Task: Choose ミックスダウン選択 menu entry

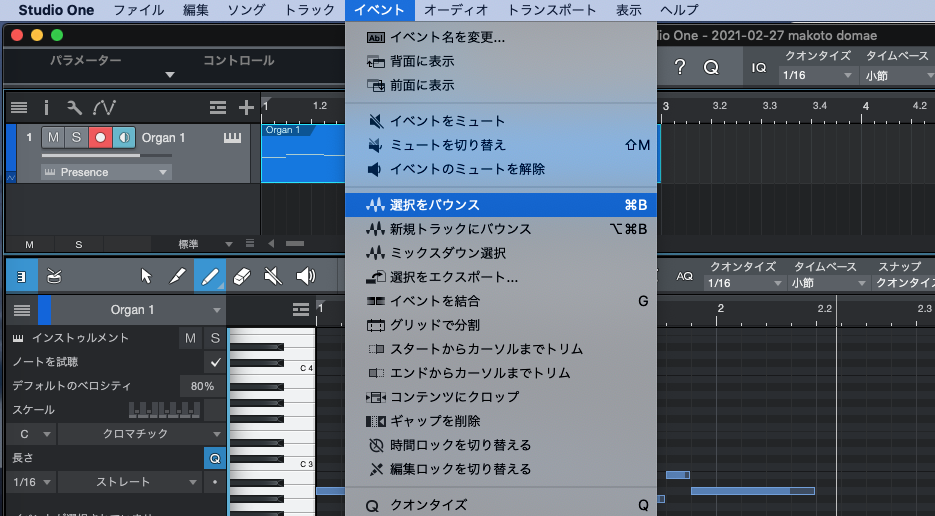Action: click(501, 253)
